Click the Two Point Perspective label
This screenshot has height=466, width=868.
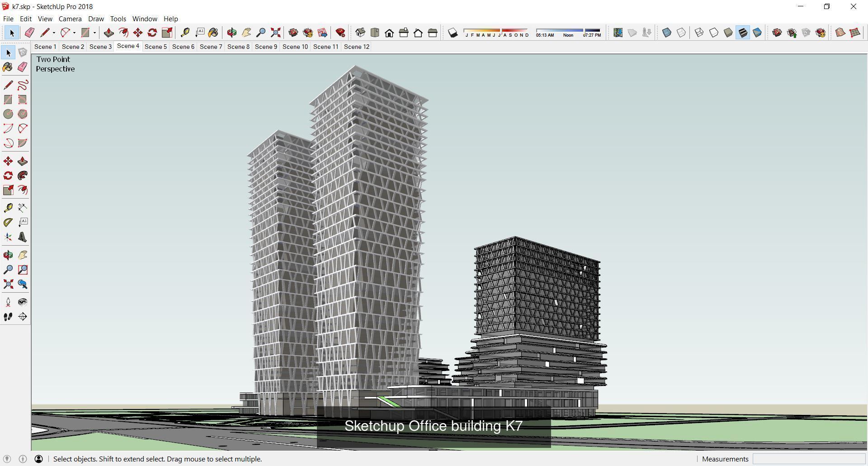[x=55, y=64]
